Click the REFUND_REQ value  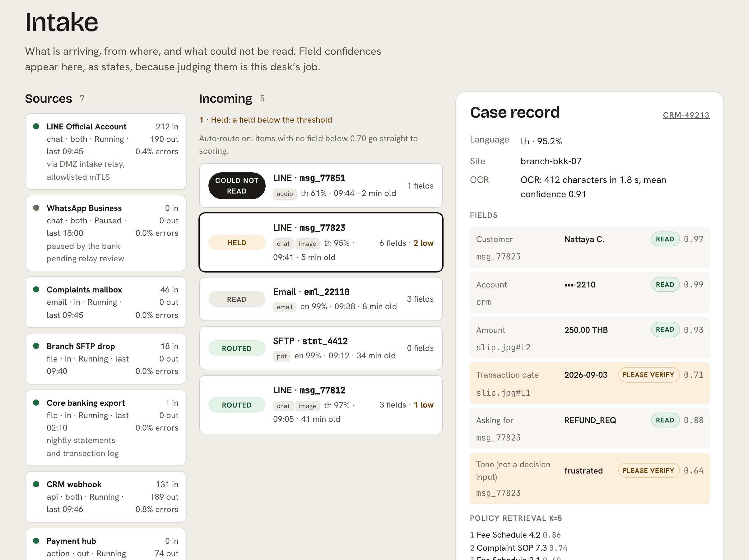(590, 420)
